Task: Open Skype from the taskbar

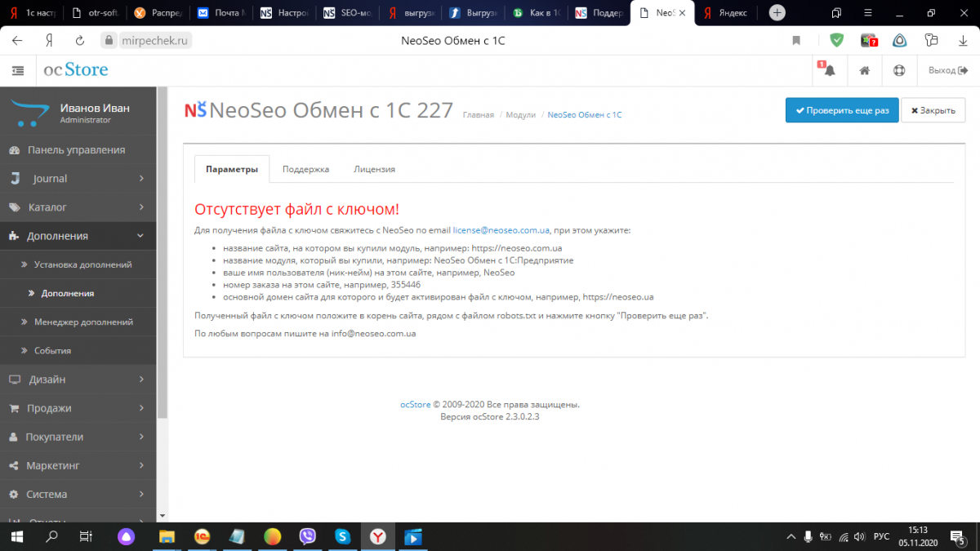Action: pyautogui.click(x=343, y=536)
